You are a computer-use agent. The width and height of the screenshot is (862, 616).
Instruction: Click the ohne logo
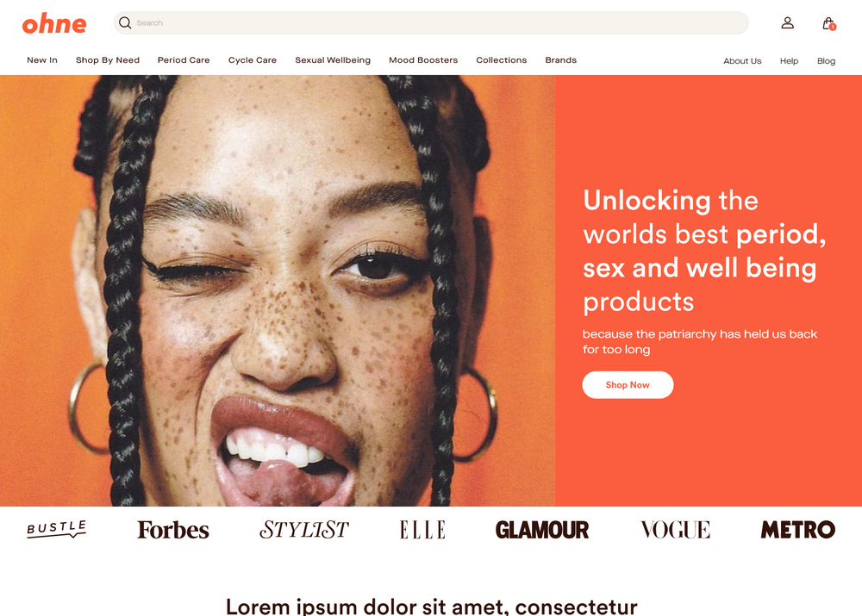[x=53, y=23]
